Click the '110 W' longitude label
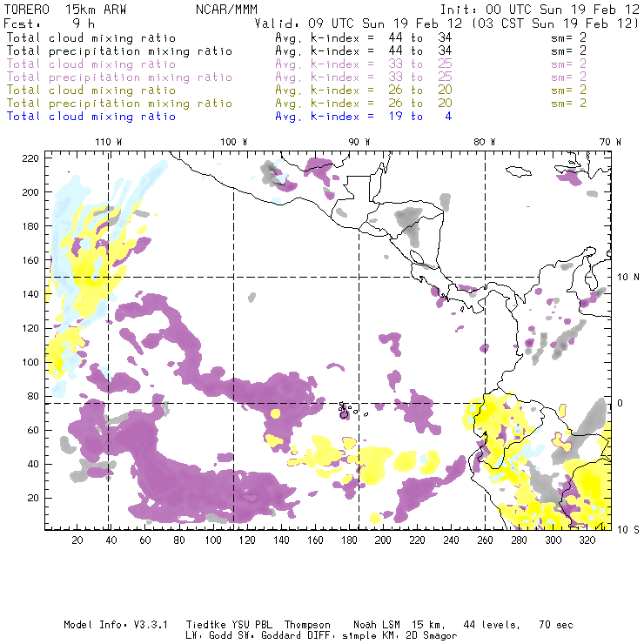The height and width of the screenshot is (644, 644). pyautogui.click(x=109, y=142)
